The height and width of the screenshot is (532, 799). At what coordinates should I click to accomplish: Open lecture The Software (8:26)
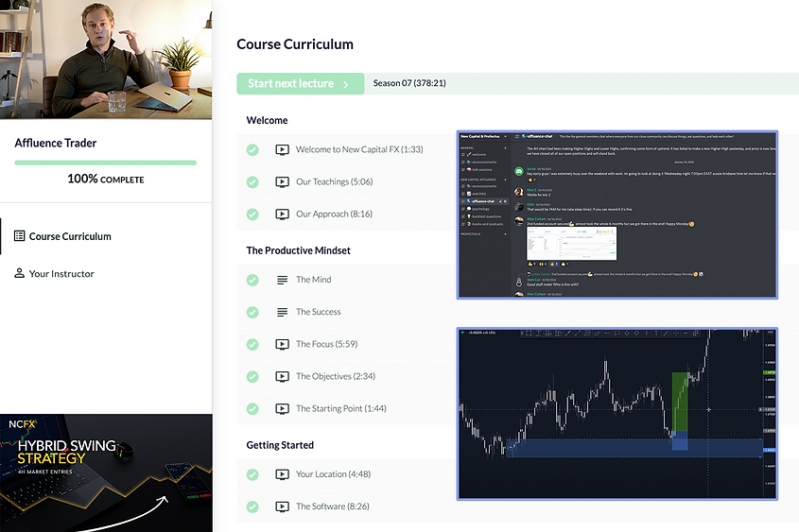point(333,506)
